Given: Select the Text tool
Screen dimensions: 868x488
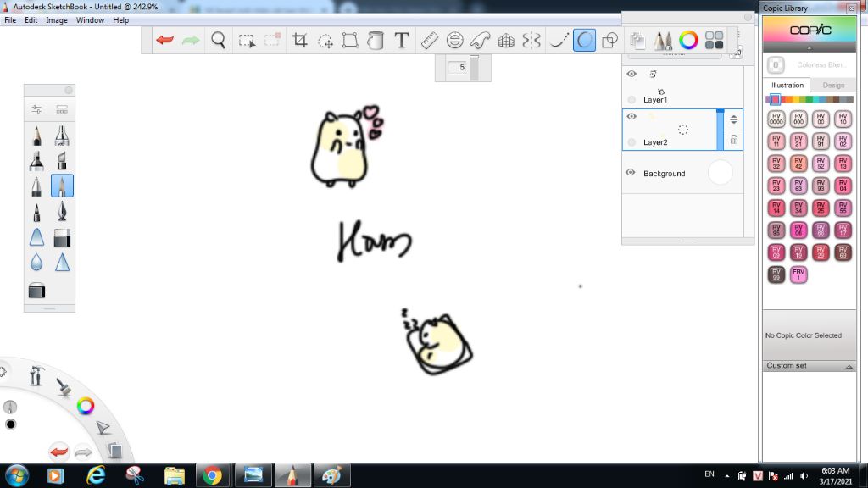Looking at the screenshot, I should coord(402,40).
